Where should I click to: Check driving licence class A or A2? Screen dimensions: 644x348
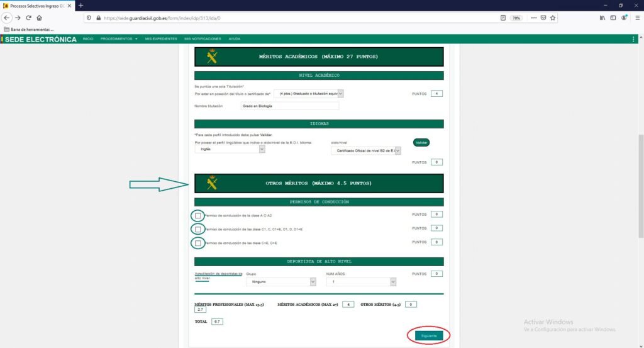[198, 216]
